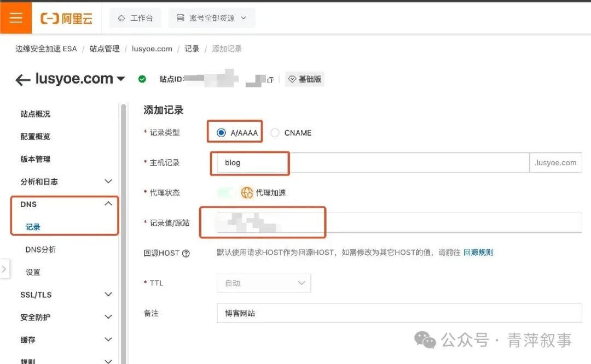Copy the site ID
Screen dimensions: 591x364
click(x=270, y=80)
